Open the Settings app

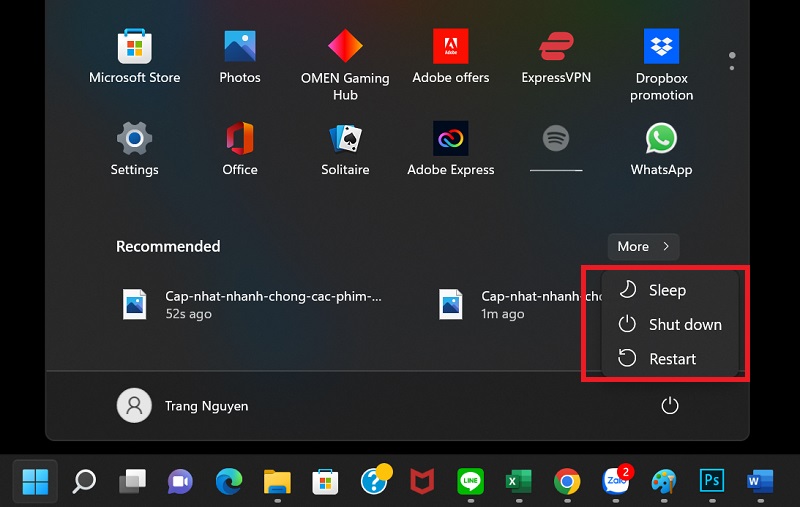pos(134,148)
